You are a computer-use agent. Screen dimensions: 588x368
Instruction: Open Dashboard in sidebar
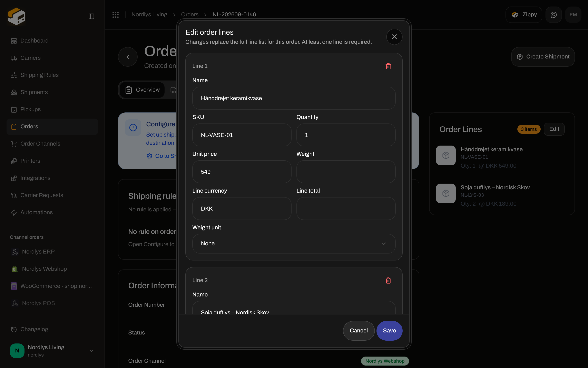coord(52,41)
